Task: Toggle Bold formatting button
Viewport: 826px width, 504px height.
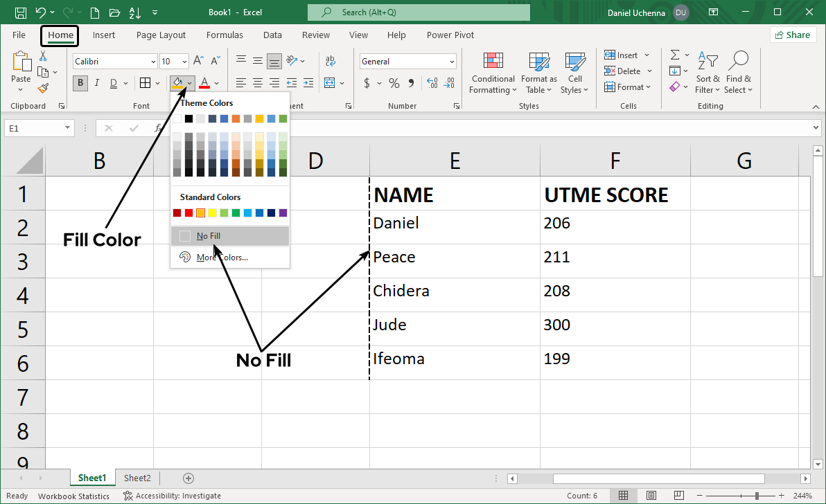Action: (x=80, y=84)
